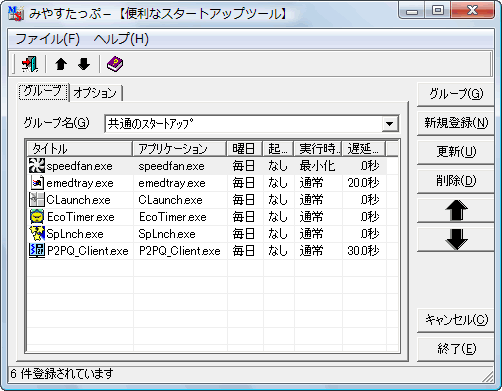The height and width of the screenshot is (391, 502).
Task: Click the exit door toolbar icon
Action: point(30,64)
